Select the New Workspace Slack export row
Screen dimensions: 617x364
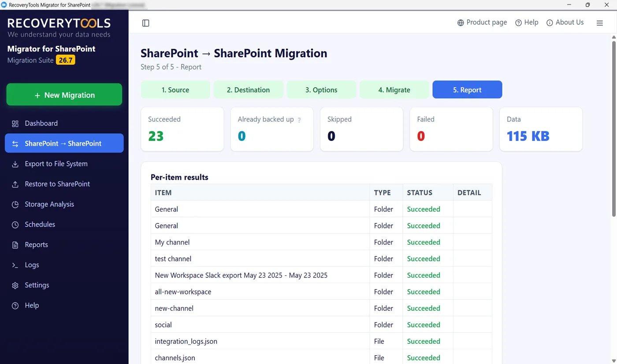(x=321, y=275)
